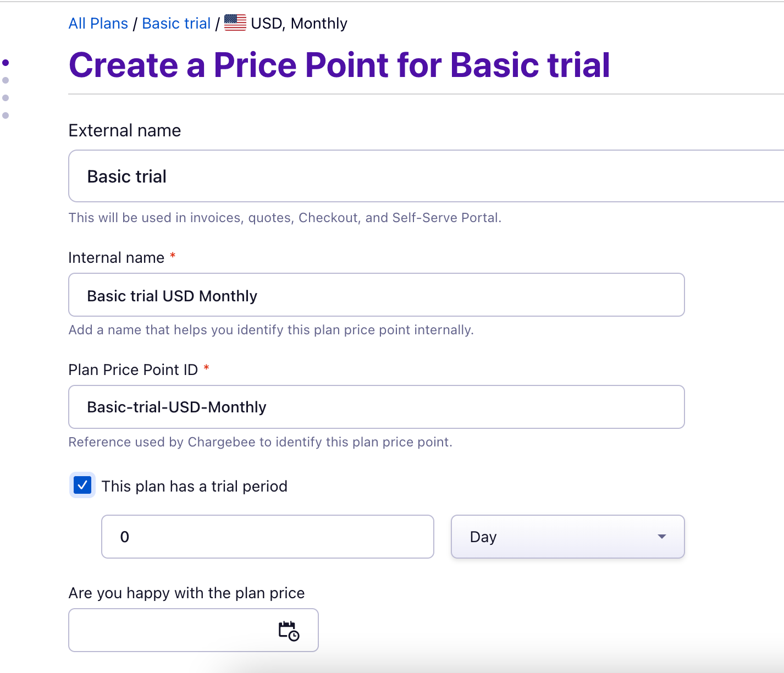Select the third step dot in sidebar
The width and height of the screenshot is (784, 673).
pyautogui.click(x=5, y=98)
